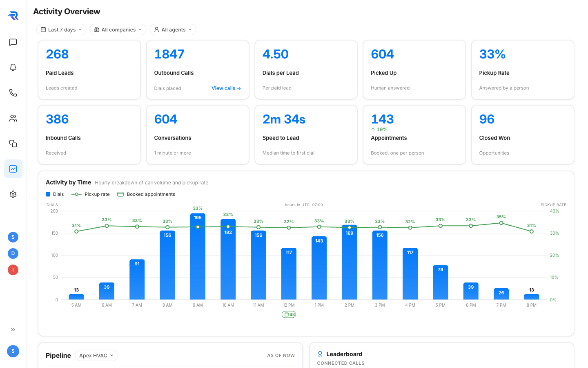The height and width of the screenshot is (368, 588).
Task: Open the Outbound Calls card title
Action: (x=174, y=73)
